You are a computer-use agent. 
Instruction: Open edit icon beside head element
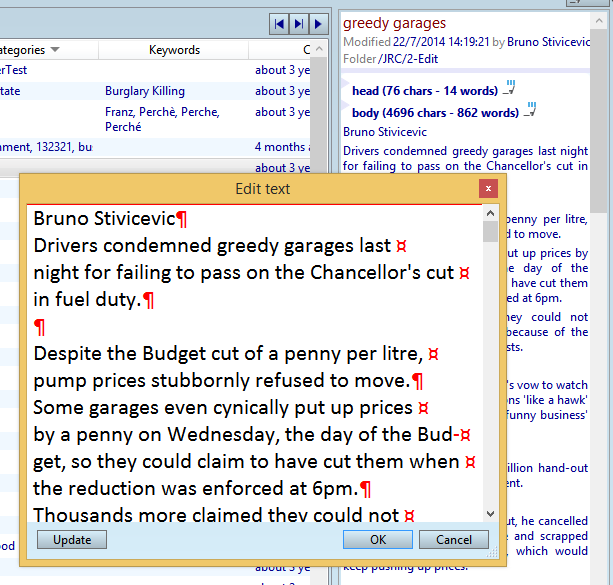509,88
